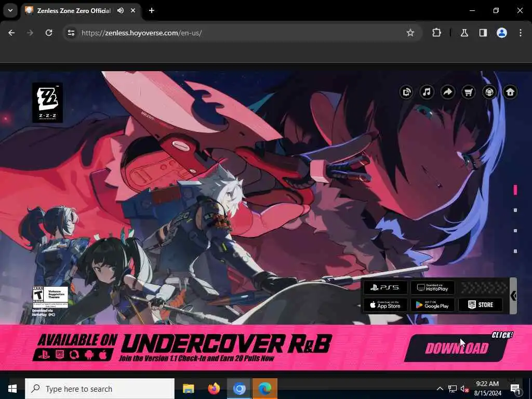Viewport: 532px width, 399px height.
Task: Open the browser extensions puzzle icon
Action: click(436, 33)
